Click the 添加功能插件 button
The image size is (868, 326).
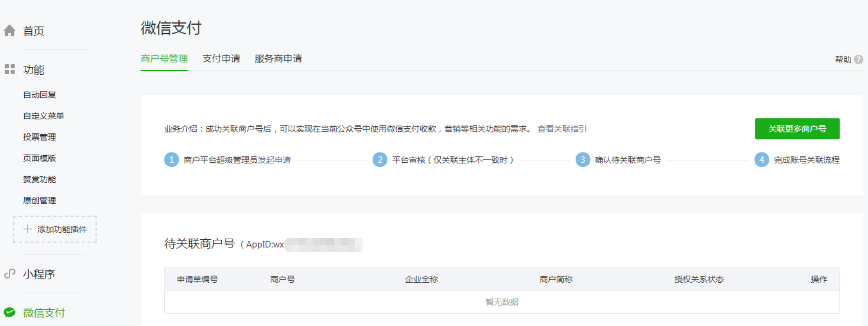point(55,229)
